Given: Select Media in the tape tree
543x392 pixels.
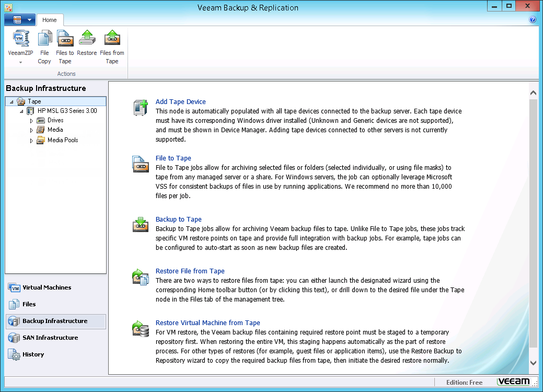Looking at the screenshot, I should (55, 130).
